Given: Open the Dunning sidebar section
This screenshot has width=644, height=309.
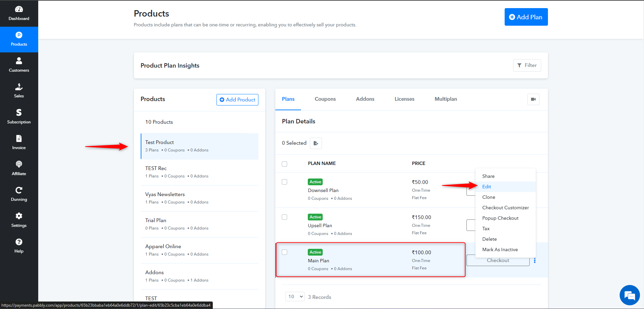Looking at the screenshot, I should [19, 194].
